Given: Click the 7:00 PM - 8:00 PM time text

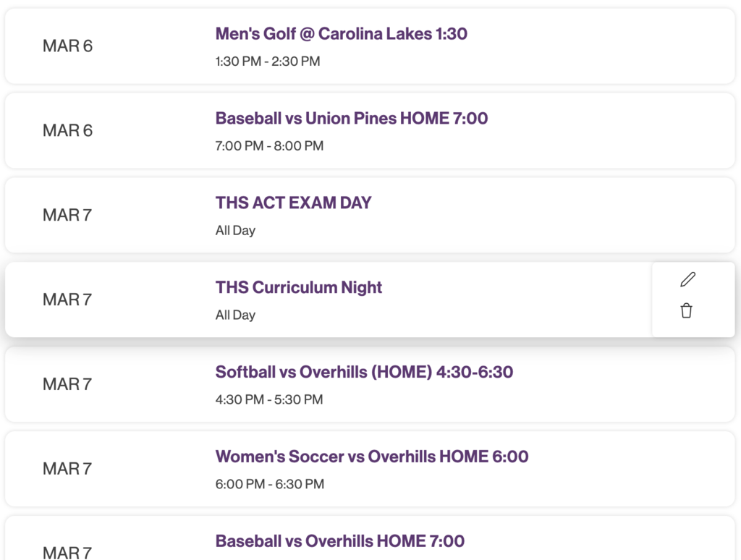Looking at the screenshot, I should tap(270, 146).
